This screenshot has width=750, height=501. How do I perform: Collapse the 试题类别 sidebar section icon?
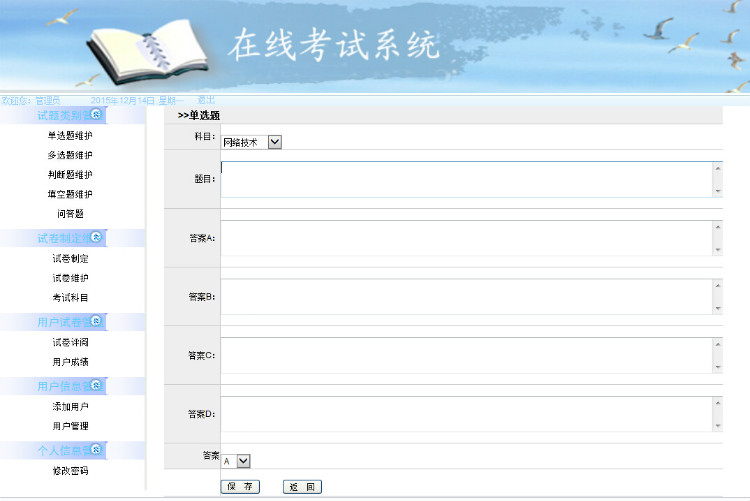[96, 114]
